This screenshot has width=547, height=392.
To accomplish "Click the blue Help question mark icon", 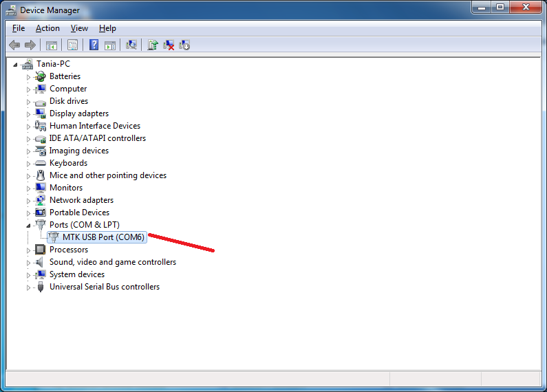I will pos(94,45).
